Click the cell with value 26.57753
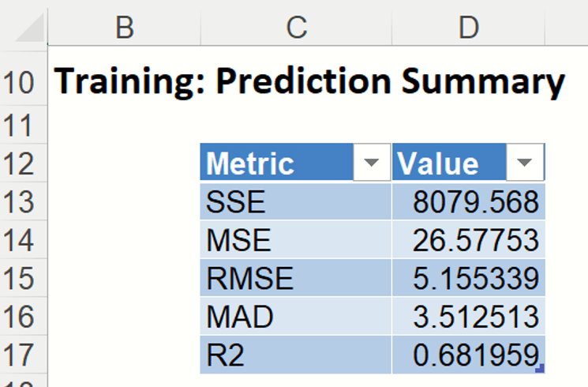The image size is (588, 387). click(x=469, y=240)
